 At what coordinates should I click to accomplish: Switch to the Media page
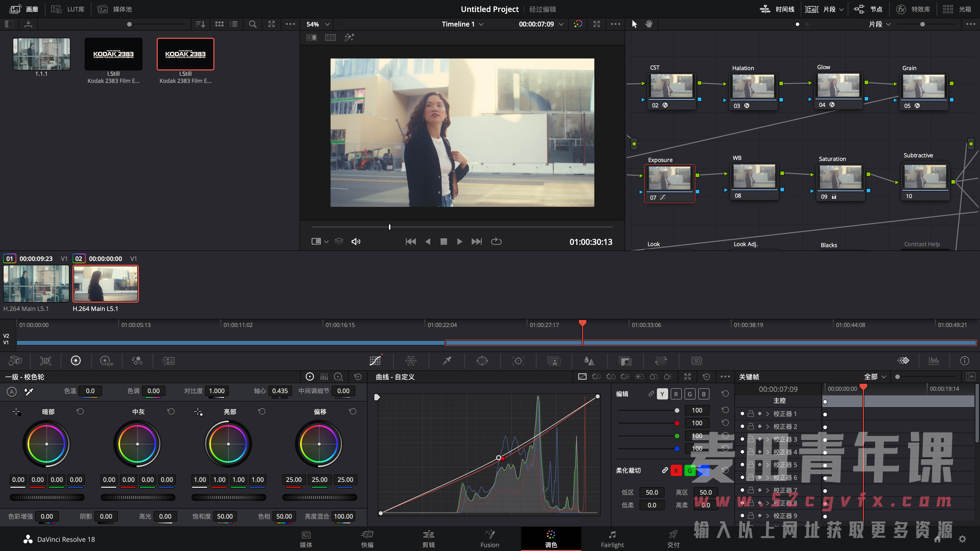coord(306,539)
